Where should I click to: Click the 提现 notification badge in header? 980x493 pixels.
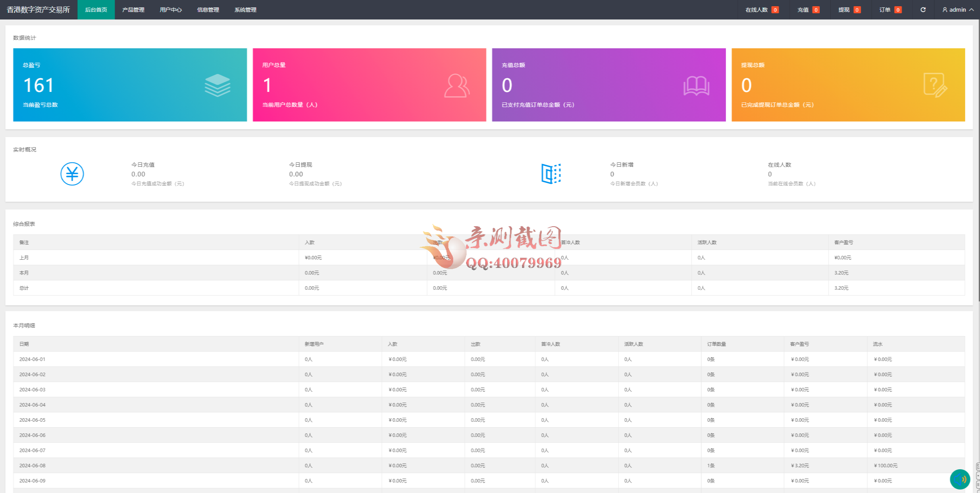(x=857, y=10)
